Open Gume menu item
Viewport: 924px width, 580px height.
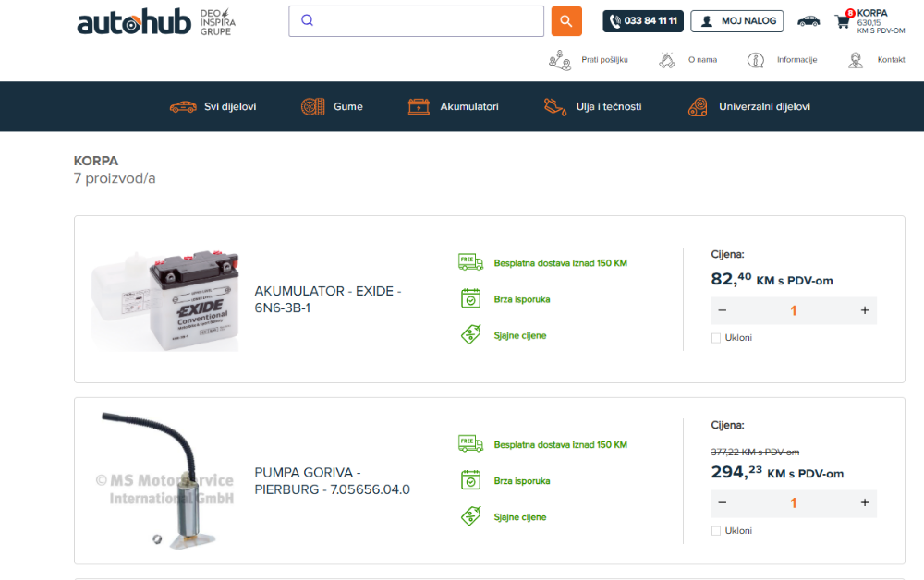click(347, 106)
